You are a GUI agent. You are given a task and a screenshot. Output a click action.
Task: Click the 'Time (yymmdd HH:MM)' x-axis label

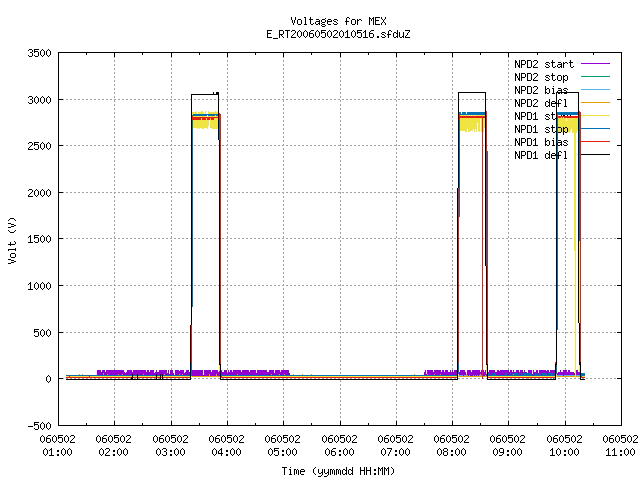tap(338, 471)
